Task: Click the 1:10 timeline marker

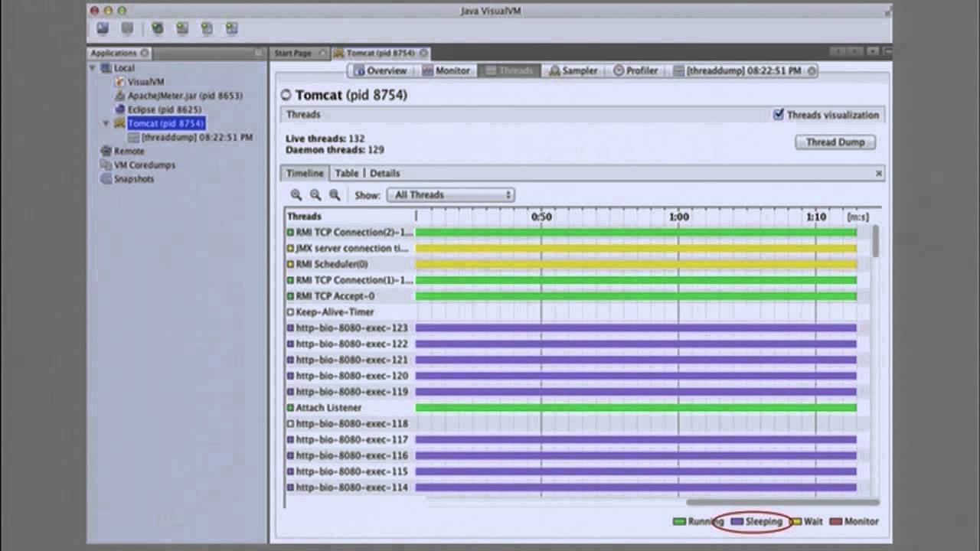Action: click(x=816, y=217)
